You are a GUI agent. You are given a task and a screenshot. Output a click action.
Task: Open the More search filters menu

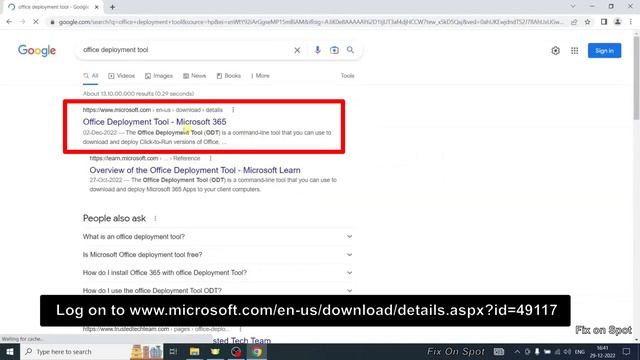click(x=260, y=76)
